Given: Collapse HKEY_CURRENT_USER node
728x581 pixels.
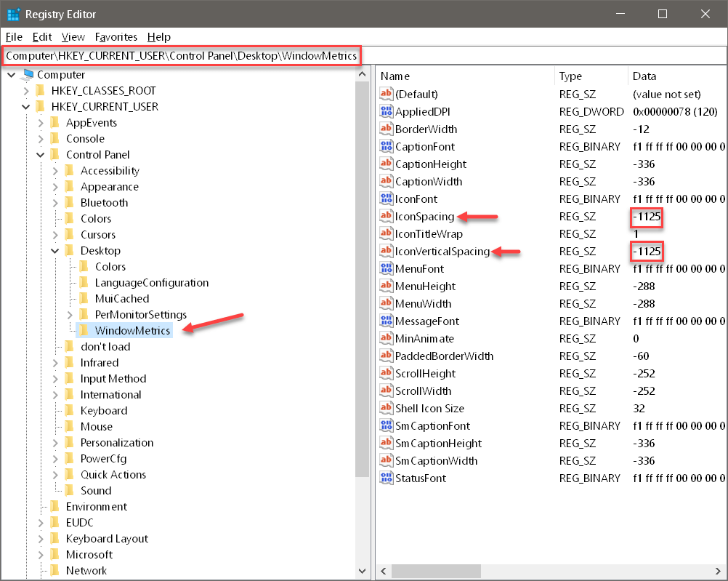Looking at the screenshot, I should pos(26,106).
